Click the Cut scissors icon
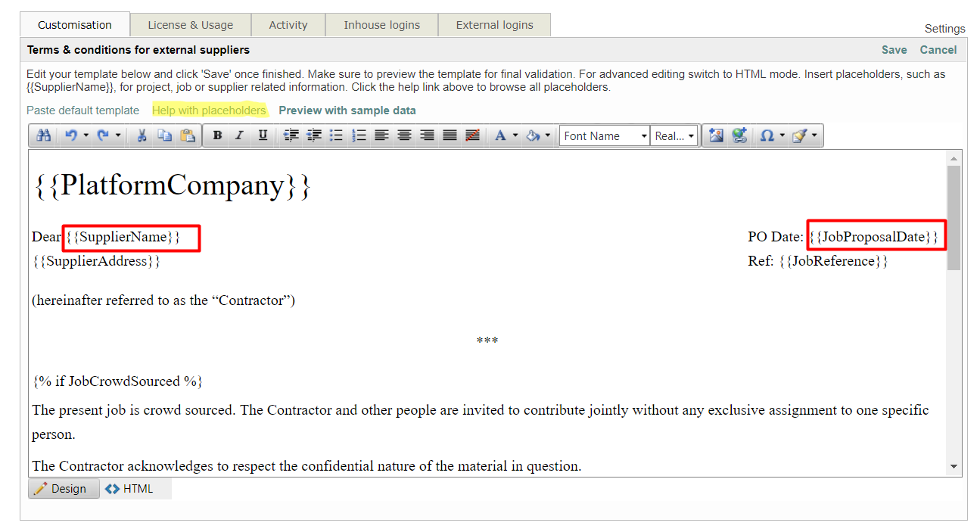Image resolution: width=980 pixels, height=532 pixels. click(x=142, y=135)
